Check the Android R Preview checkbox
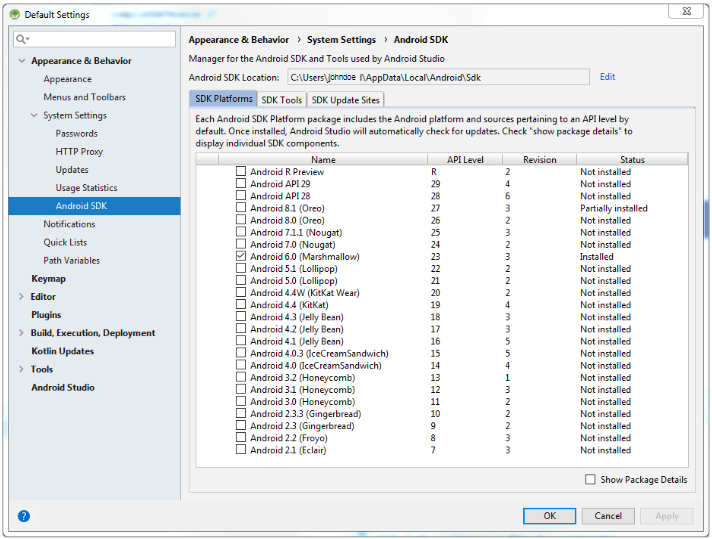The image size is (712, 539). coord(241,171)
